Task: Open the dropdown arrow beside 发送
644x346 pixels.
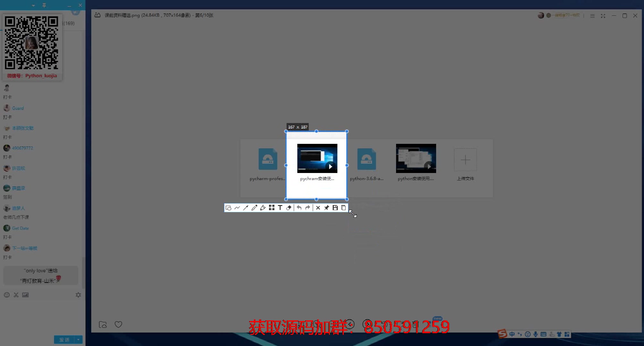Action: point(79,340)
